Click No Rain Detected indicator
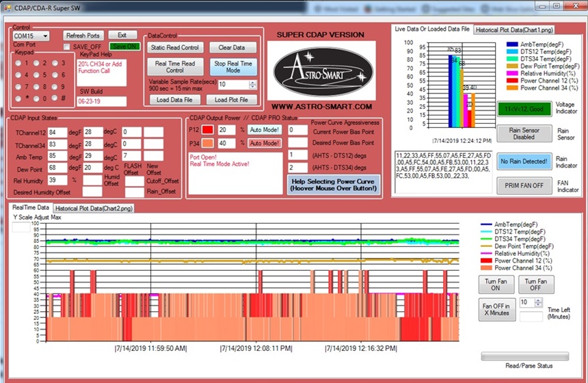The height and width of the screenshot is (383, 588). [x=524, y=161]
